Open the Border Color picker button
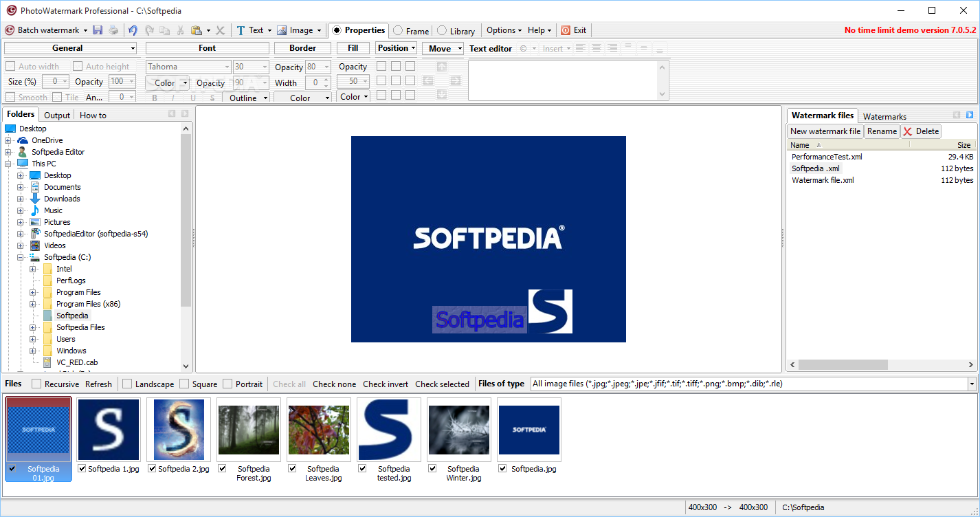Image resolution: width=980 pixels, height=517 pixels. [302, 98]
